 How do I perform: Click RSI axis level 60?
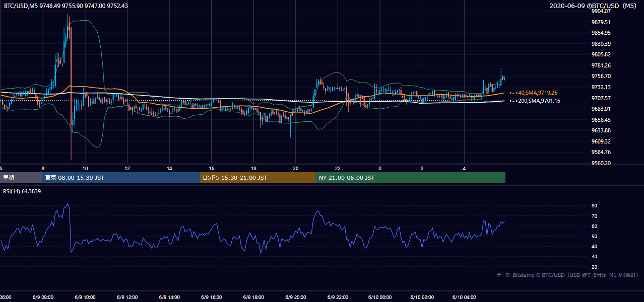coord(594,226)
